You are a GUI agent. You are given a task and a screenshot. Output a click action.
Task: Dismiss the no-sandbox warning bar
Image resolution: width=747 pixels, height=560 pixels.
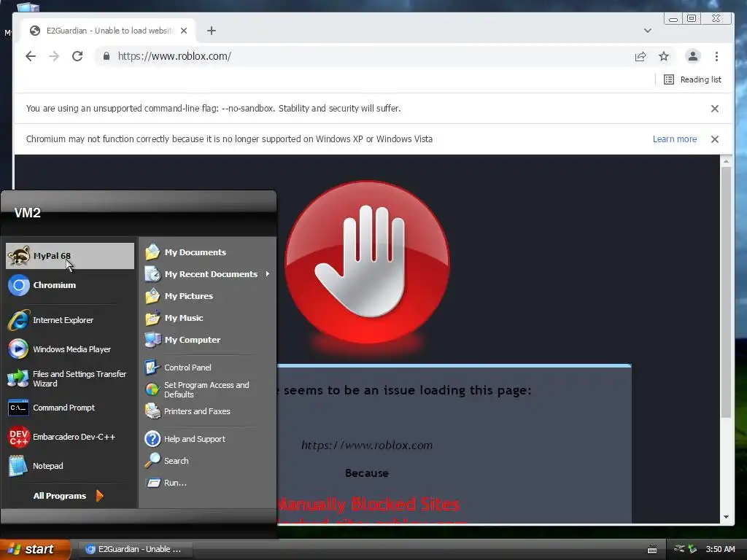click(x=715, y=109)
